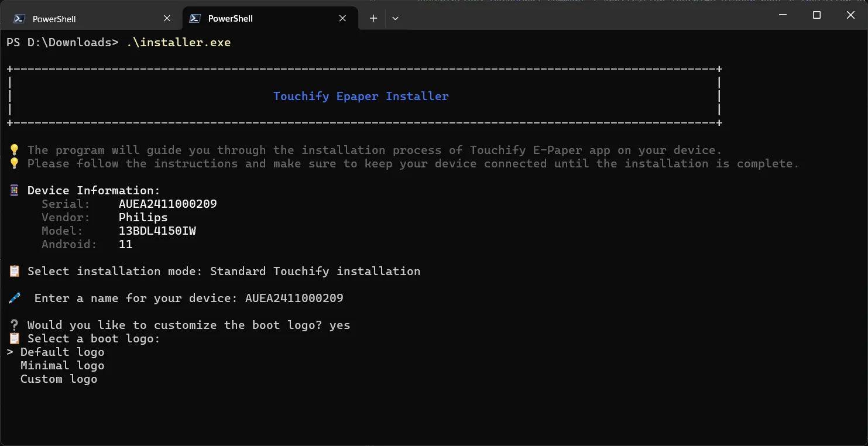Click the serial value AUEA2411000209 under Device Information
This screenshot has height=446, width=868.
(x=168, y=204)
